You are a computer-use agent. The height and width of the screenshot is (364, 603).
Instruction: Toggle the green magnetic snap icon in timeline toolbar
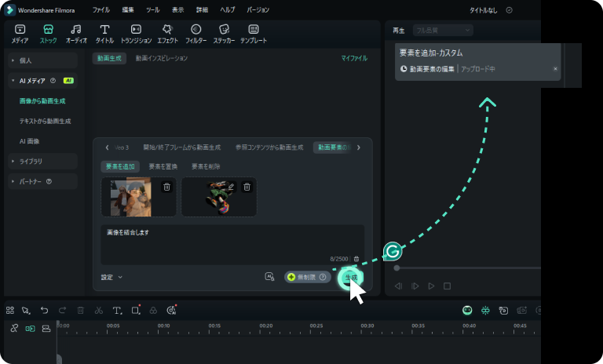[485, 311]
